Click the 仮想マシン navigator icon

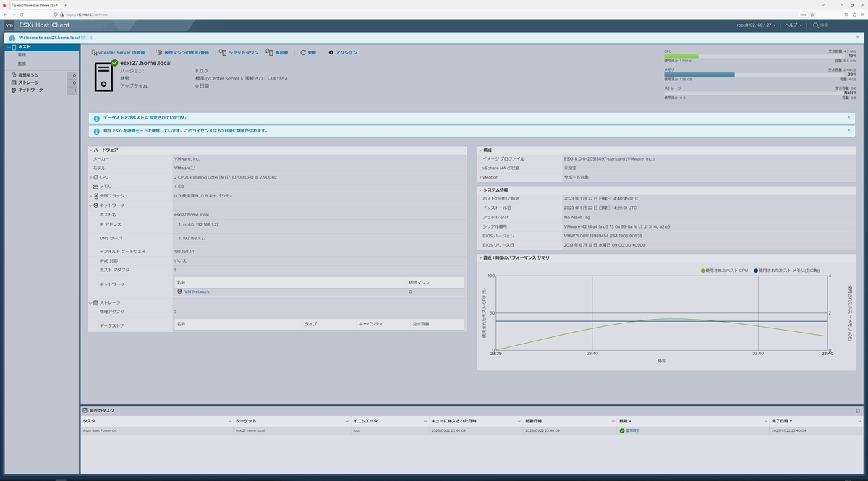[14, 75]
